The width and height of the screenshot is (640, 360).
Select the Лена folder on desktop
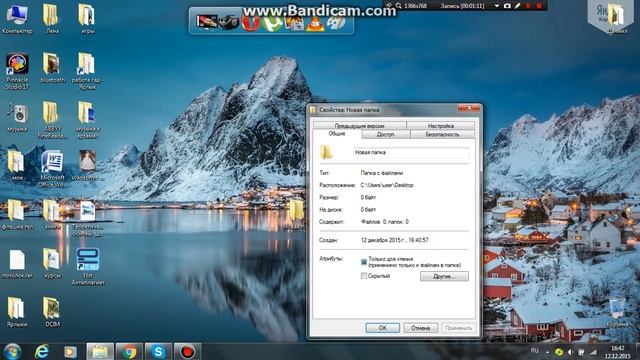(x=51, y=18)
